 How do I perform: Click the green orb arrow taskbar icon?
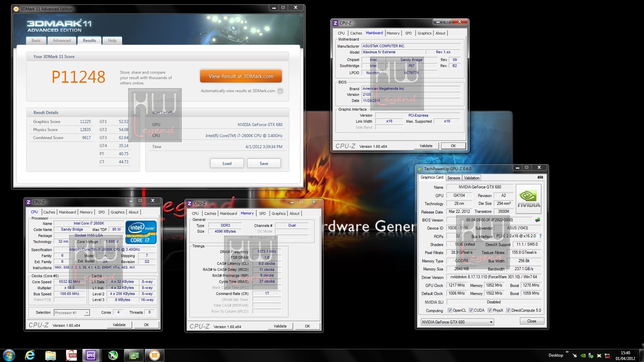pos(113,355)
